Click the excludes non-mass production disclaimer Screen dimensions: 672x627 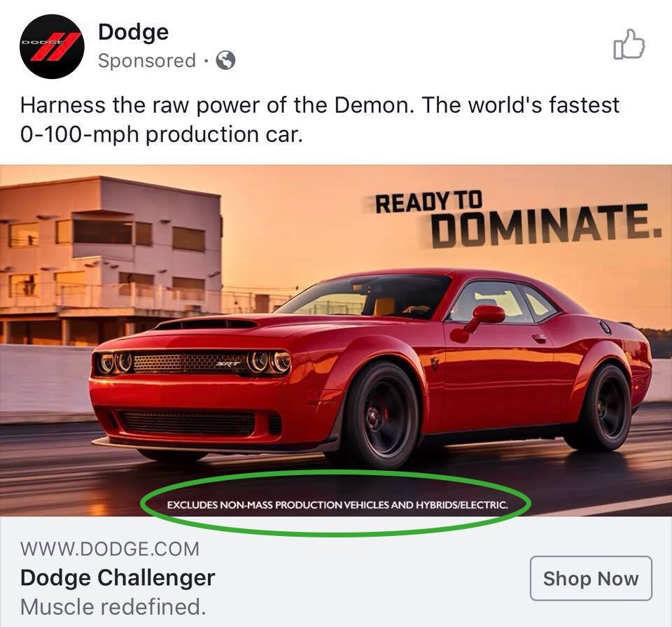(x=337, y=505)
